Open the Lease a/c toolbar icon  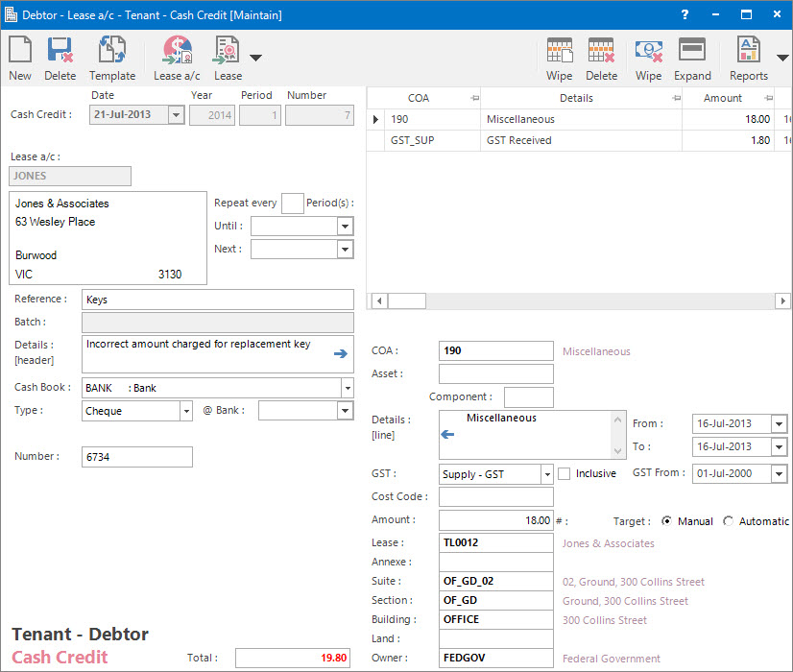click(x=177, y=59)
